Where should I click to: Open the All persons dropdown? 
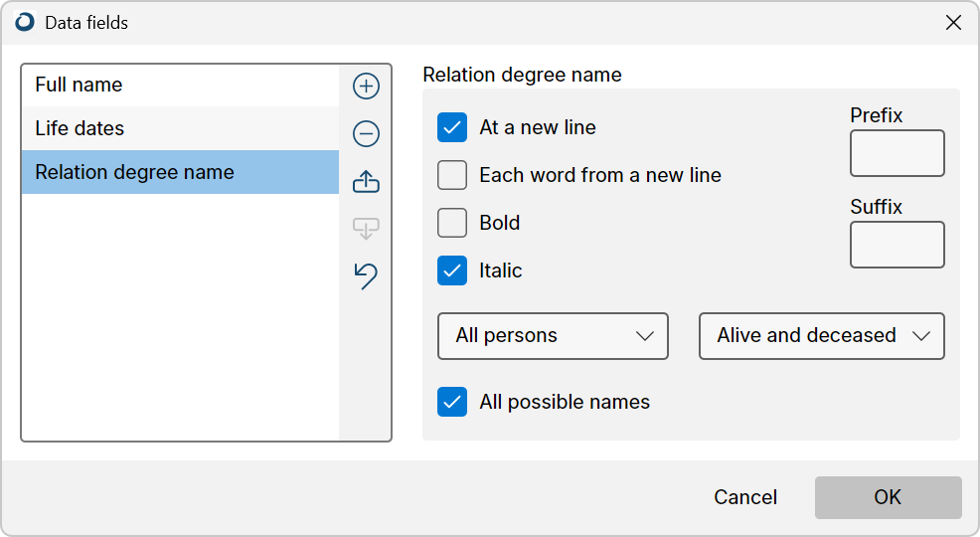coord(554,336)
